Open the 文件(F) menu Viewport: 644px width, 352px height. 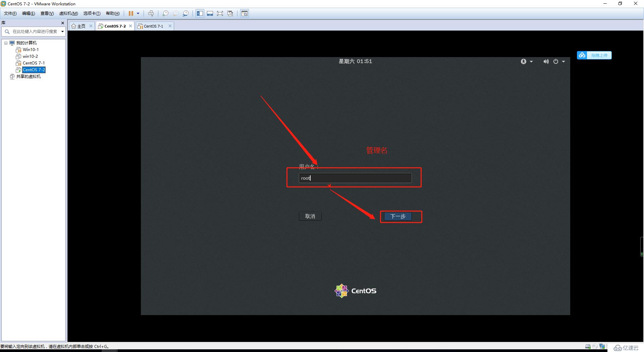tap(10, 13)
